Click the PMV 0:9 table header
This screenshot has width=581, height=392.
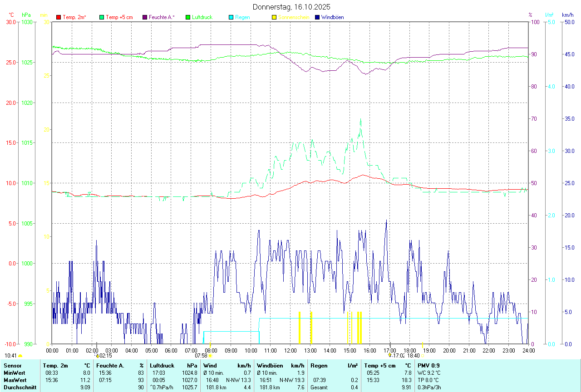[428, 366]
